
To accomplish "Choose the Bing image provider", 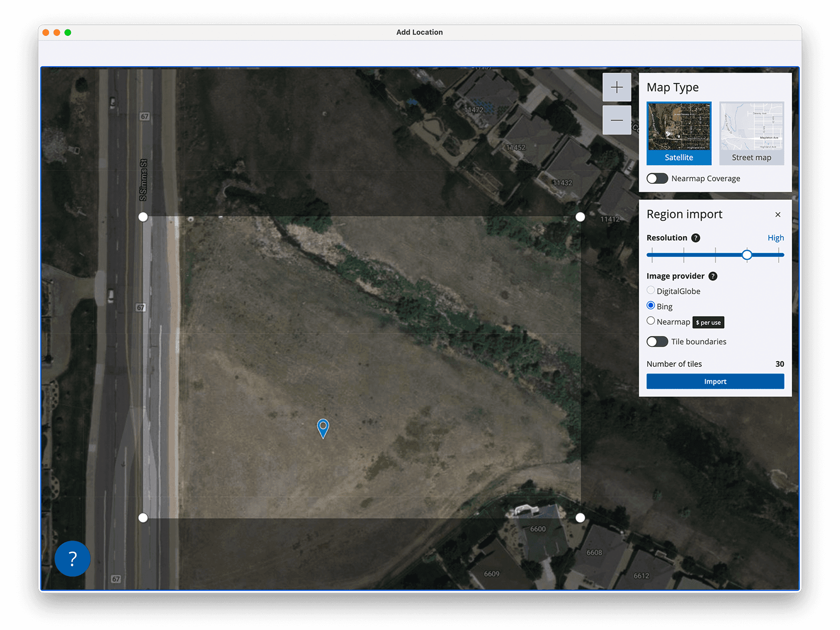I will tap(651, 306).
